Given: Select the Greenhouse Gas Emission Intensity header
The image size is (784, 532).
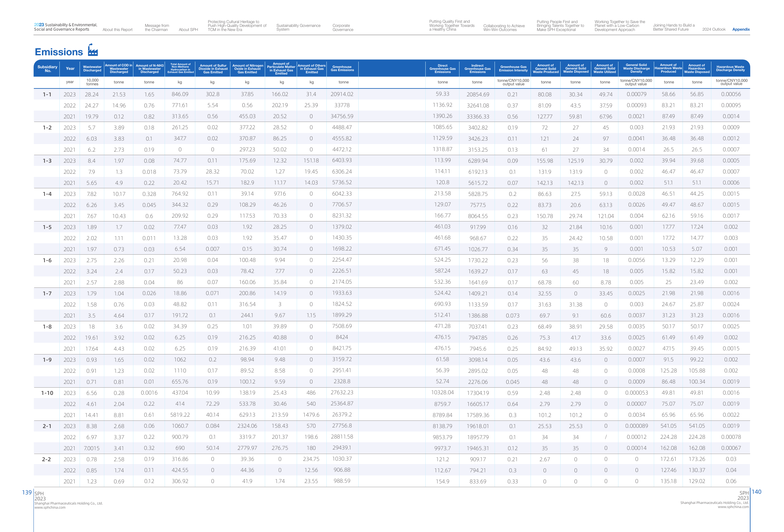Looking at the screenshot, I should click(513, 69).
